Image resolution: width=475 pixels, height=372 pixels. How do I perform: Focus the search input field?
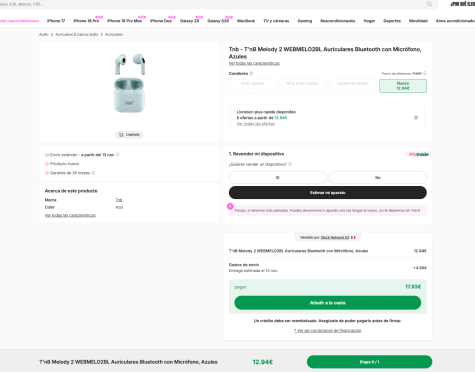pos(213,4)
